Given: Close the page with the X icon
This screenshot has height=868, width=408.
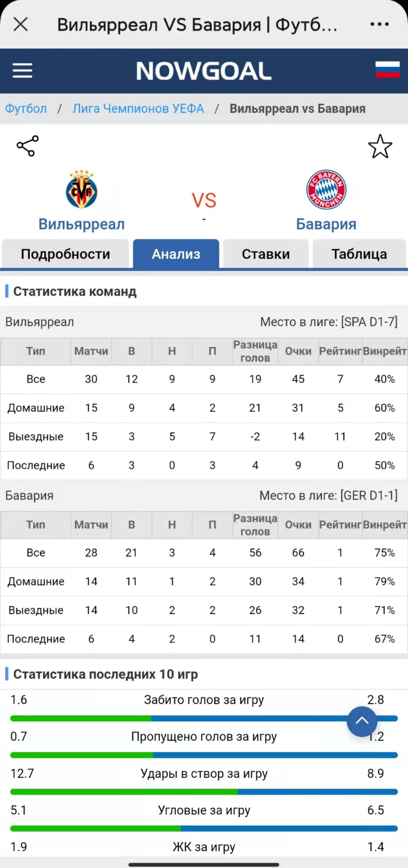Looking at the screenshot, I should (x=21, y=25).
